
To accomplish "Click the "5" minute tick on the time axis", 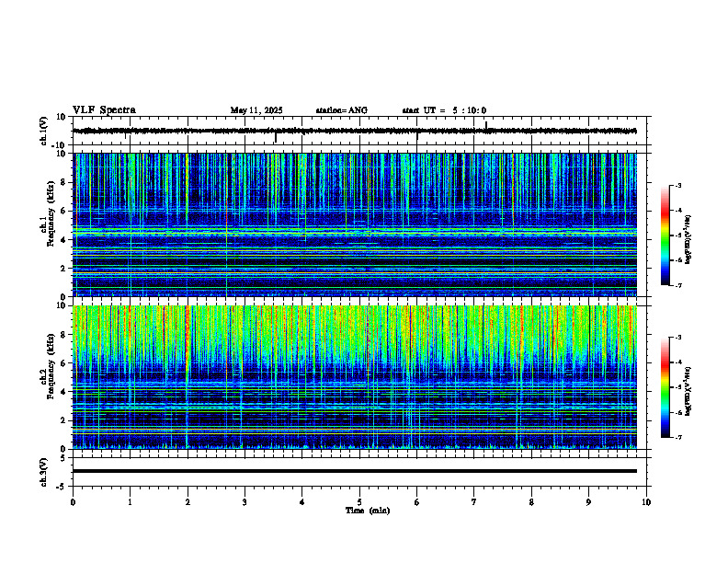I will click(x=359, y=502).
